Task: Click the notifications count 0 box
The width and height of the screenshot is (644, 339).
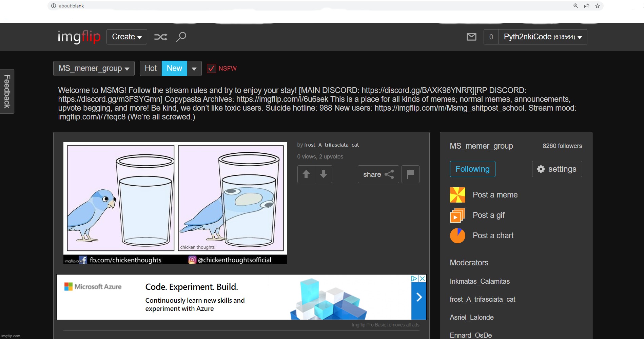Action: pyautogui.click(x=491, y=37)
